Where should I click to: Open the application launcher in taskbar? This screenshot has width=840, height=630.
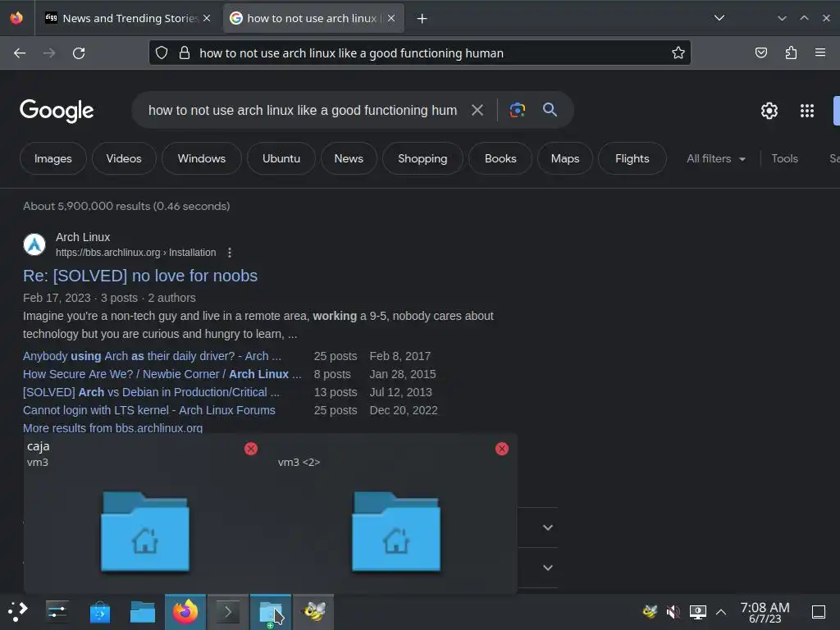pyautogui.click(x=17, y=612)
